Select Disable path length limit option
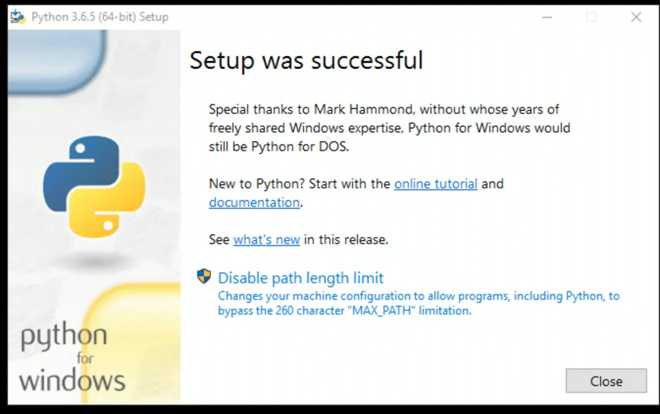 (x=301, y=278)
